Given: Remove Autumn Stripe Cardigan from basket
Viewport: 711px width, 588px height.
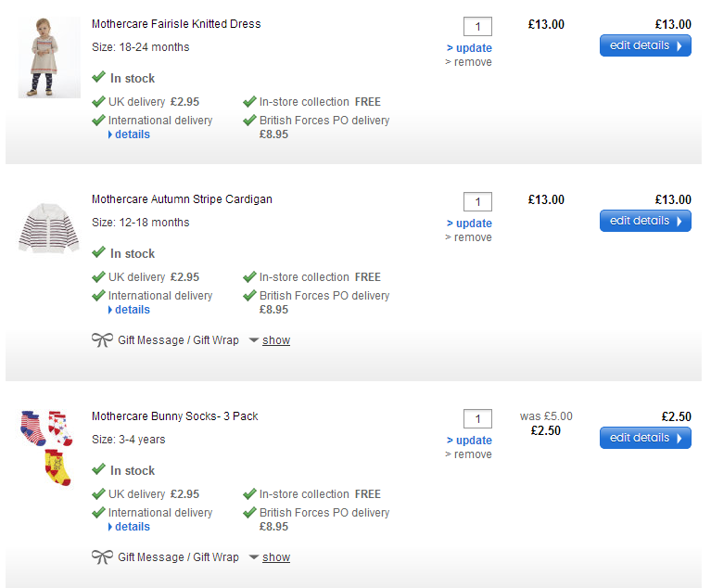Looking at the screenshot, I should [x=469, y=237].
